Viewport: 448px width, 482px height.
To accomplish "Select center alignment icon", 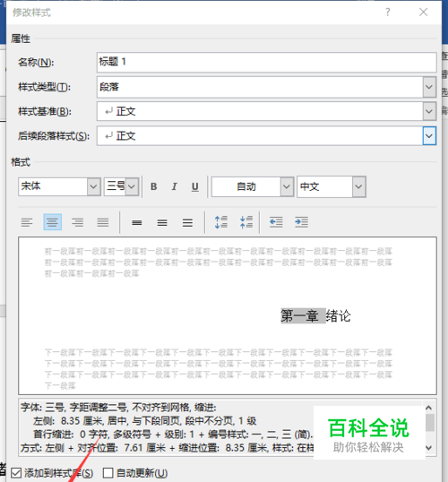I will (53, 222).
